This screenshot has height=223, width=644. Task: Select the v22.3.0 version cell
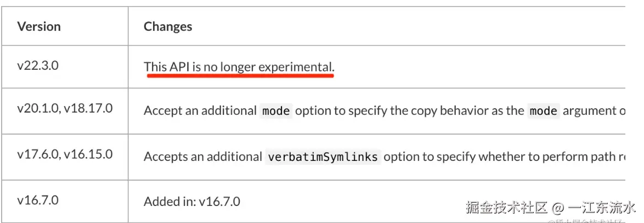38,65
